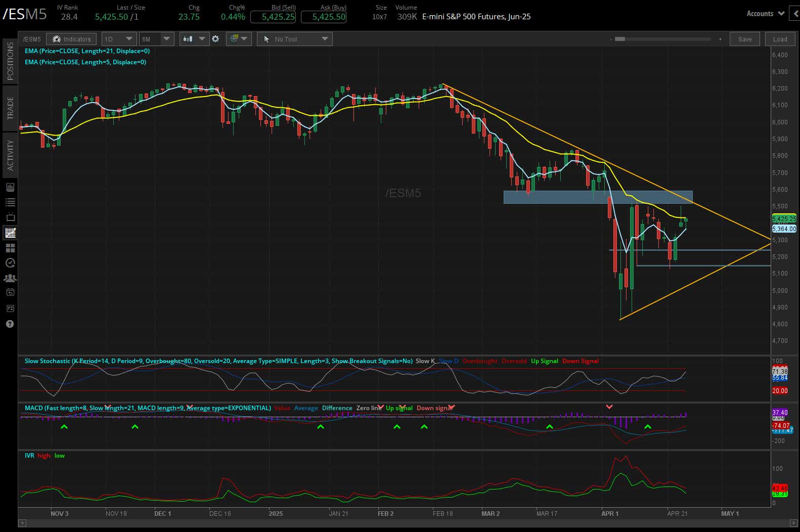
Task: Open the 6M time range dropdown
Action: 157,39
